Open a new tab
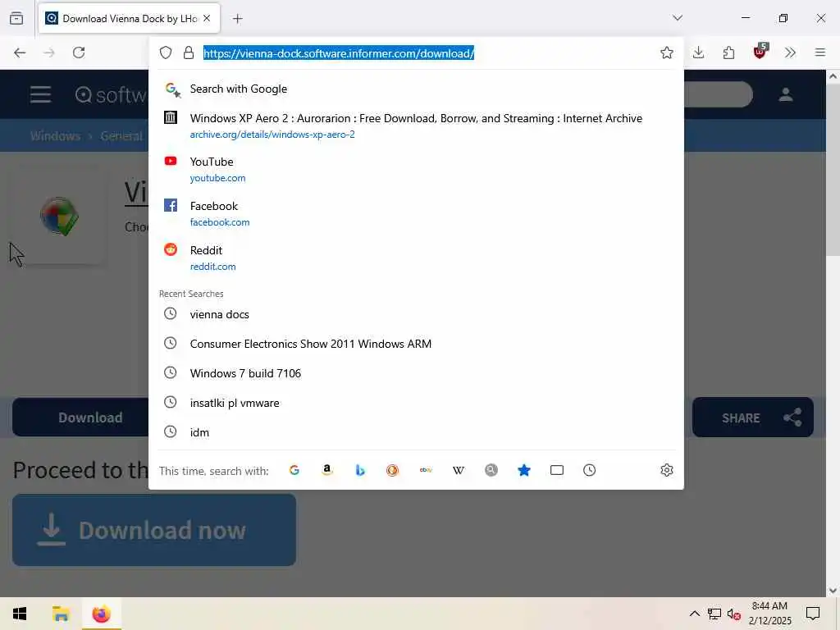Viewport: 840px width, 630px height. (x=237, y=19)
